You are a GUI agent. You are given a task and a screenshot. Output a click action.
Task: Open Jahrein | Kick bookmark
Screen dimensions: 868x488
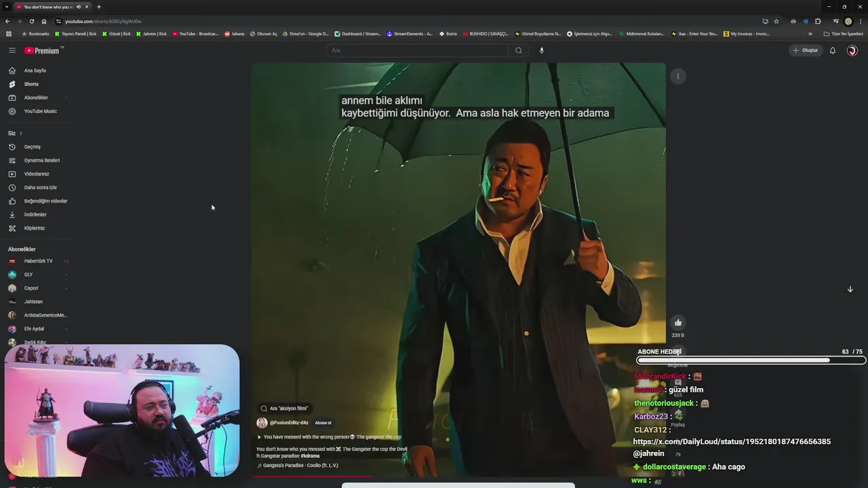151,33
